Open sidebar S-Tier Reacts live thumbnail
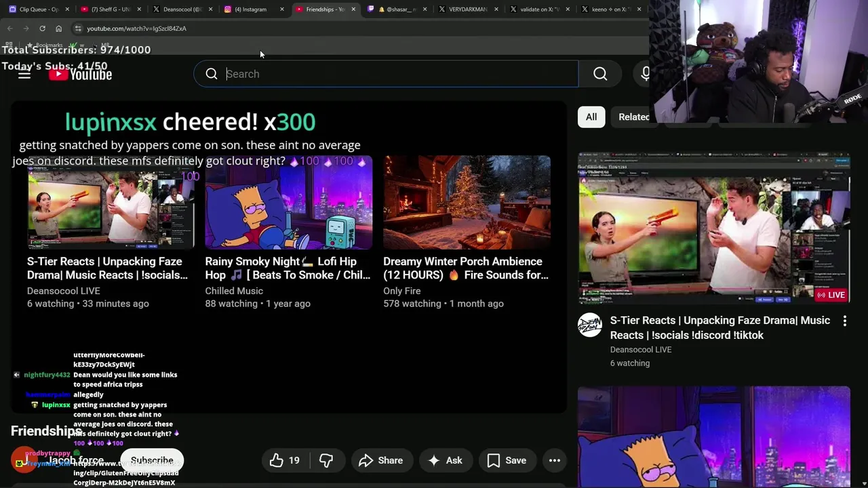 [714, 228]
